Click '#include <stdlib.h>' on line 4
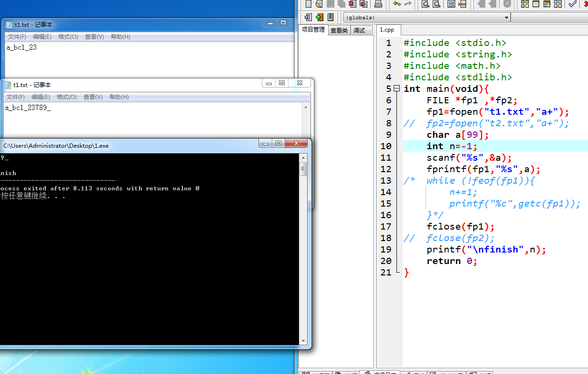 [x=458, y=77]
